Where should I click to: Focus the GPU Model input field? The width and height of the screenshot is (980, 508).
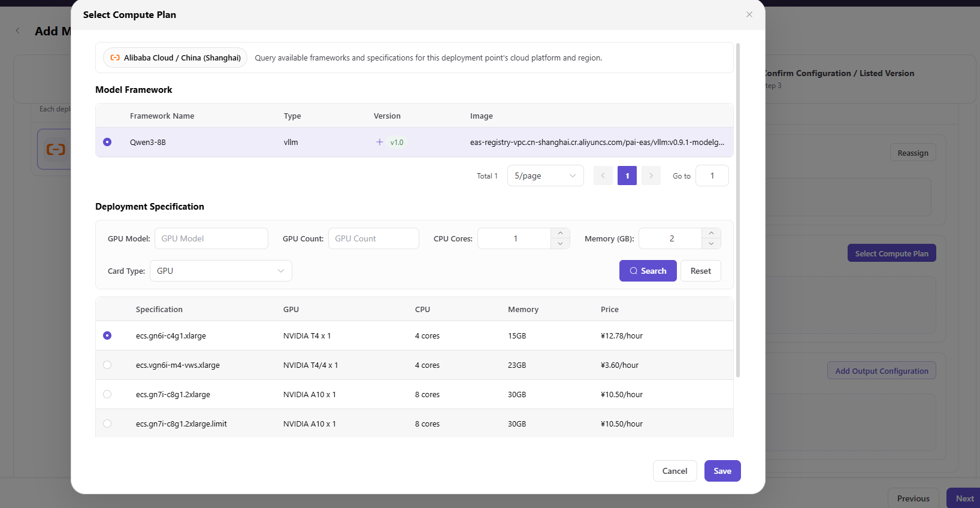coord(211,238)
